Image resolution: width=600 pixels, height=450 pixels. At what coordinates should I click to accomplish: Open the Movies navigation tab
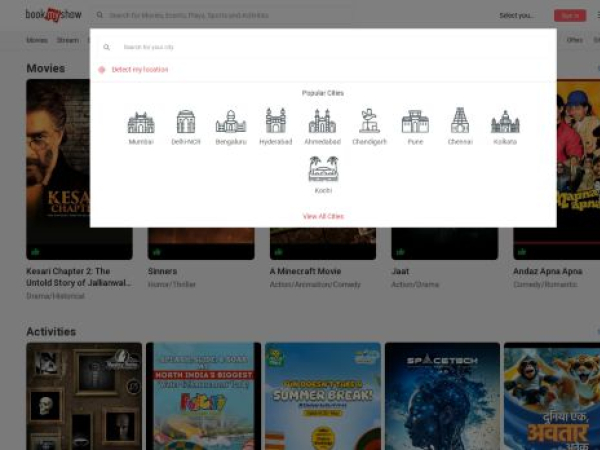[37, 40]
